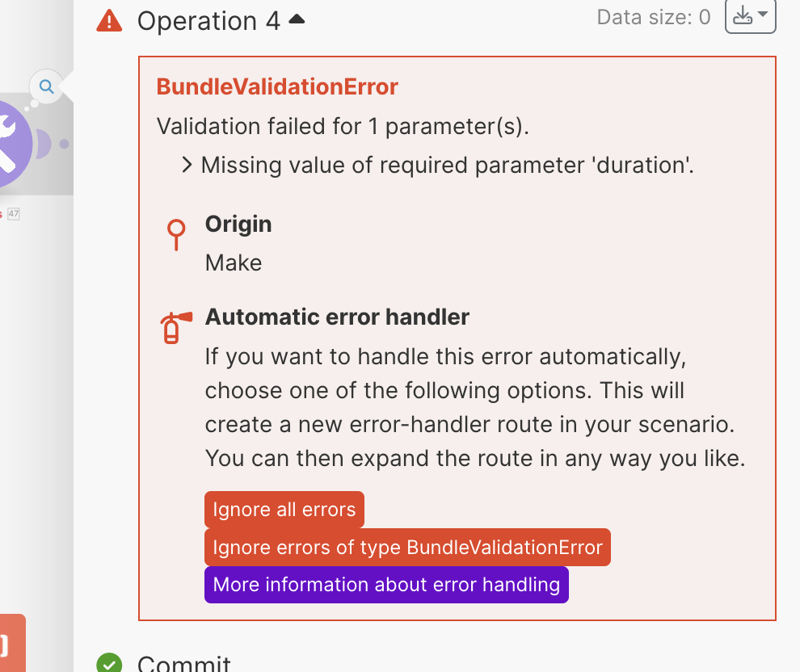The image size is (800, 672).
Task: Click the magnifier icon bubble on the module
Action: click(46, 86)
